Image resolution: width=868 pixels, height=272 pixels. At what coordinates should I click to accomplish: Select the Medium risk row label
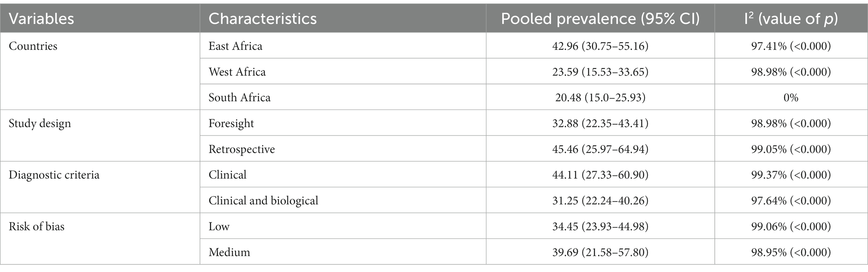229,252
